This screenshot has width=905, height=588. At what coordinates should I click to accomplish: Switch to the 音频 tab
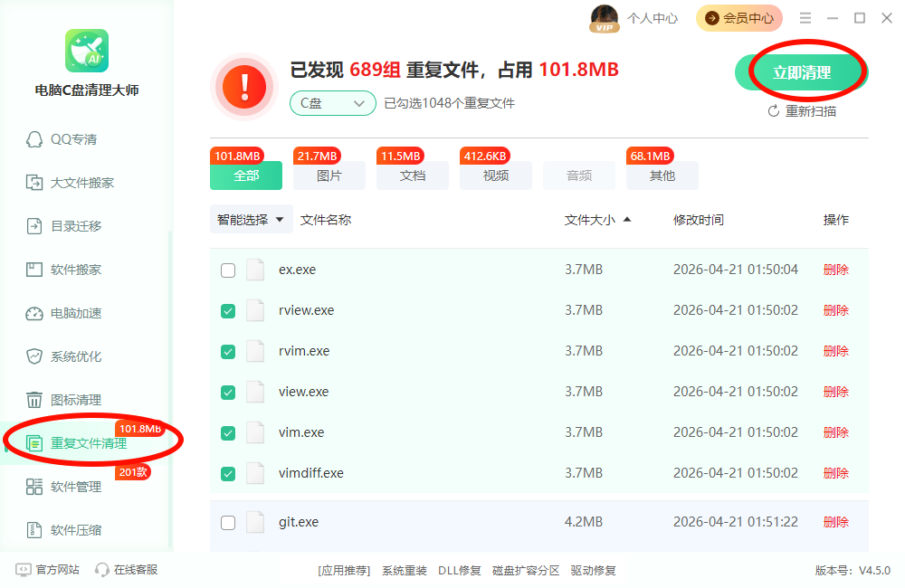[x=579, y=175]
